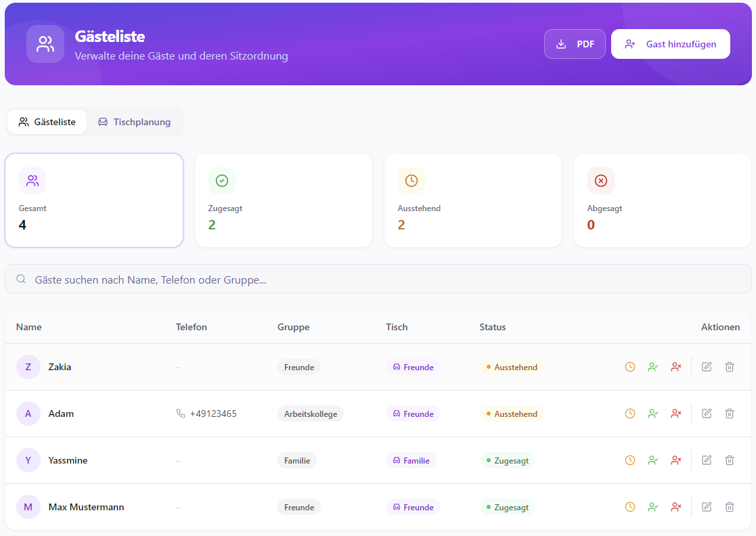Mark Max Mustermann as declined
This screenshot has width=756, height=536.
tap(676, 507)
